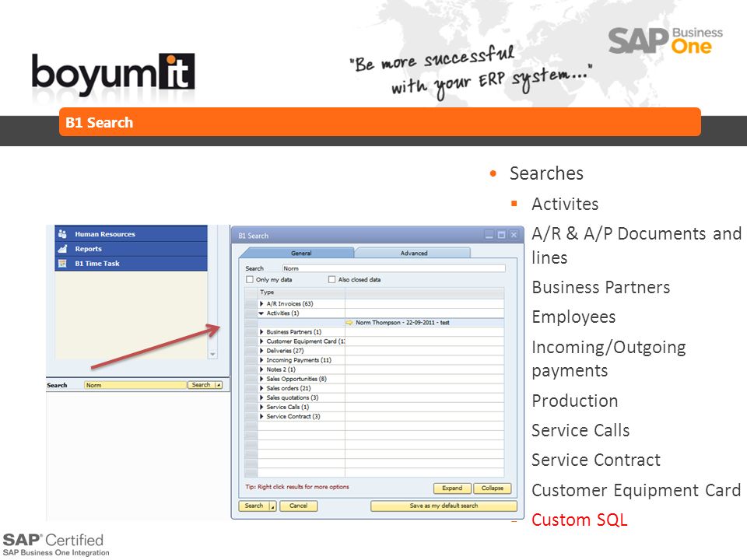This screenshot has height=560, width=747.
Task: Click the Cancel button
Action: click(298, 506)
